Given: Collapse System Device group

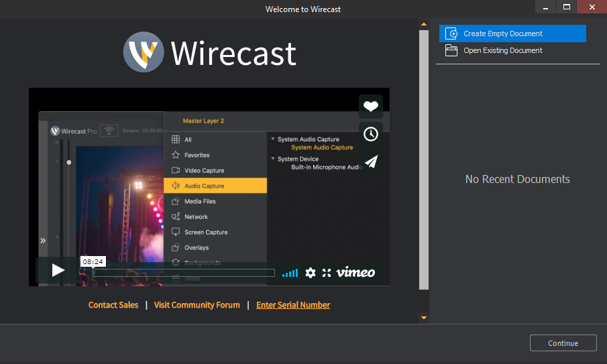Looking at the screenshot, I should (x=273, y=158).
